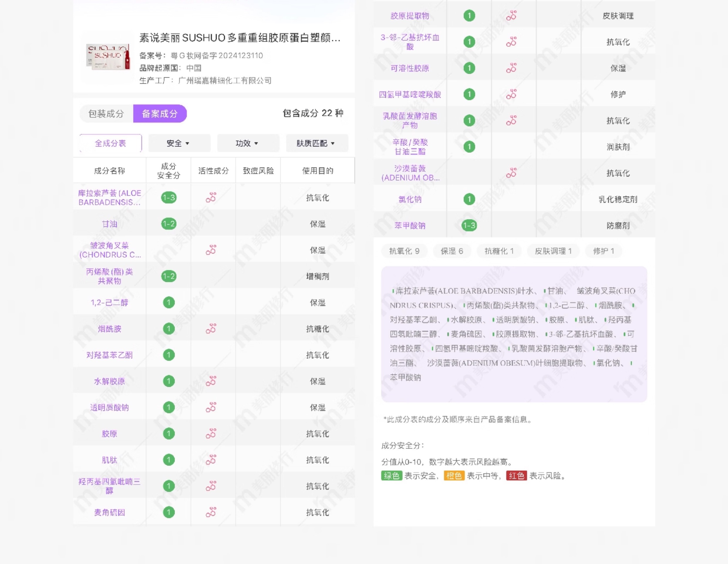Click active ingredient icon for 透明质酸钠 row

211,407
